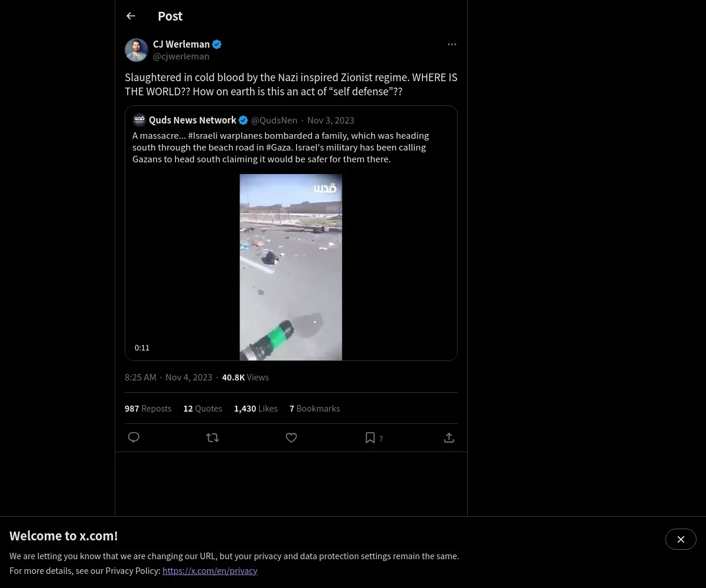Play the embedded 0:11 video
Image resolution: width=706 pixels, height=588 pixels.
pos(291,267)
